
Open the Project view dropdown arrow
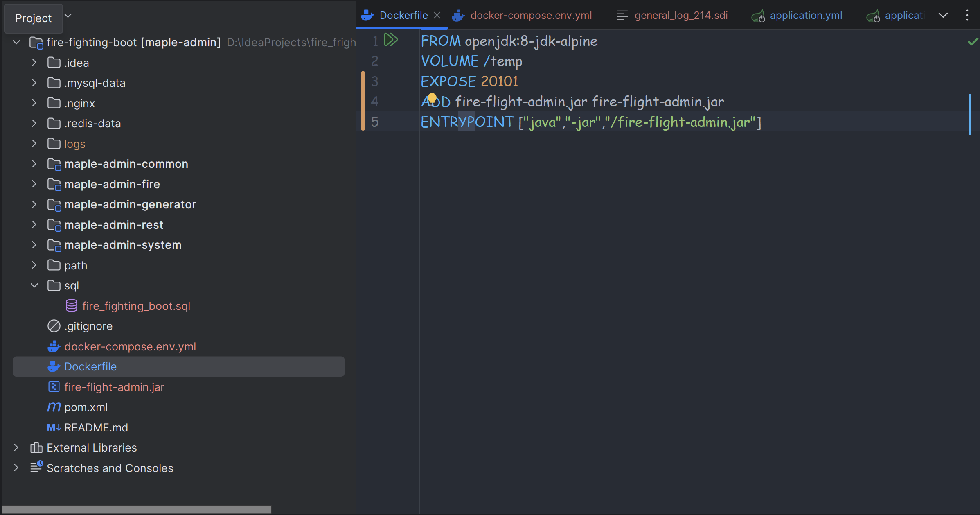(x=68, y=16)
